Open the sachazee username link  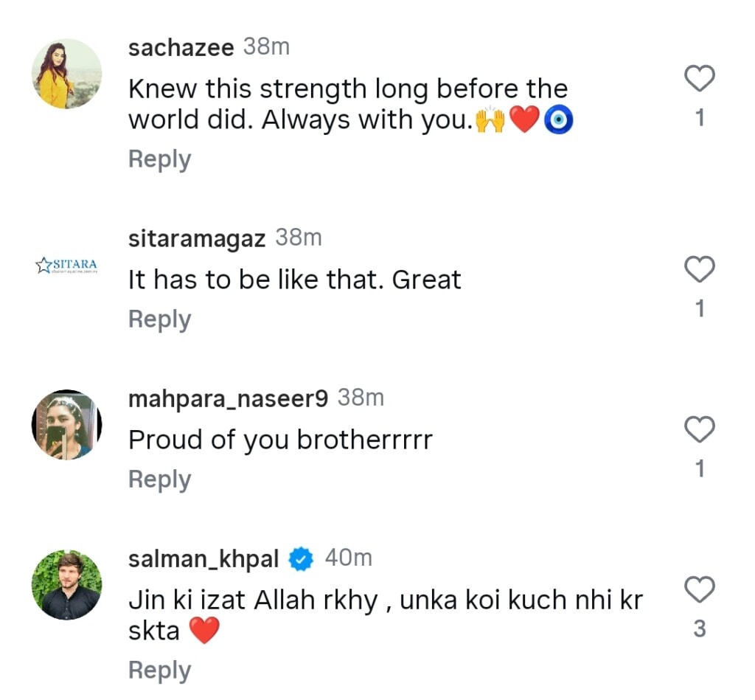click(180, 47)
